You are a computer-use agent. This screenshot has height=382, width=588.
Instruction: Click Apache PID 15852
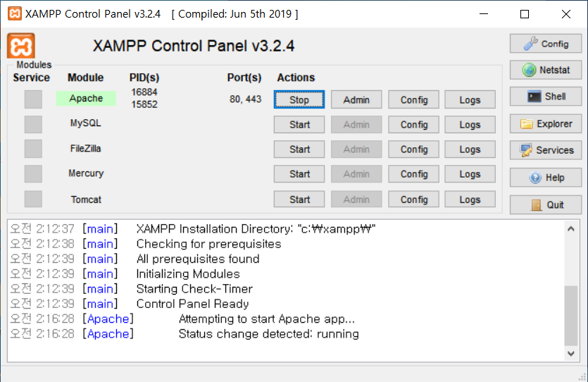tap(144, 104)
